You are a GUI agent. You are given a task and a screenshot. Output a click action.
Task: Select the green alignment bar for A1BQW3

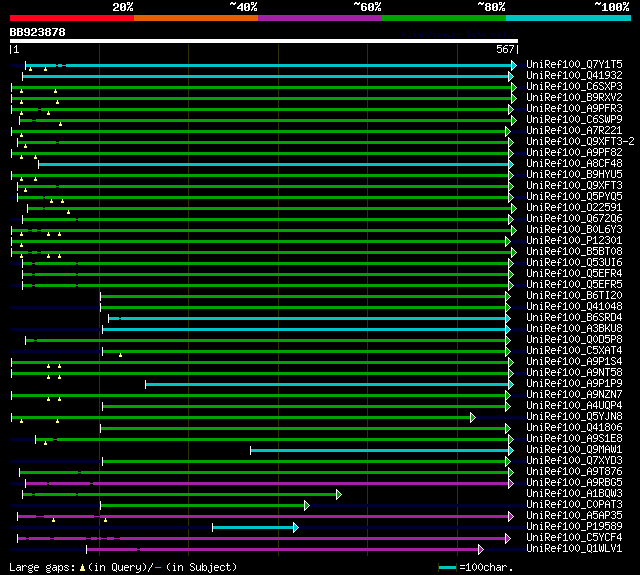180,495
